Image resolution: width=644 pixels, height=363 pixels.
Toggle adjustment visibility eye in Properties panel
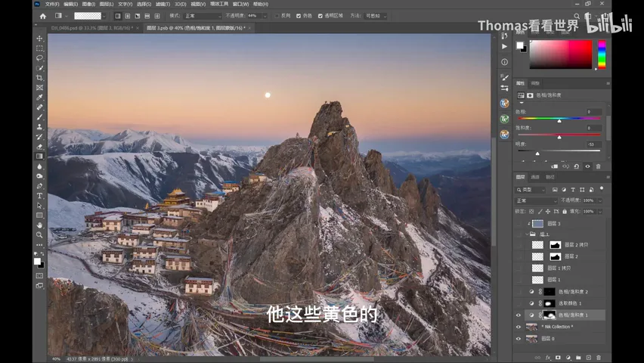pyautogui.click(x=587, y=166)
